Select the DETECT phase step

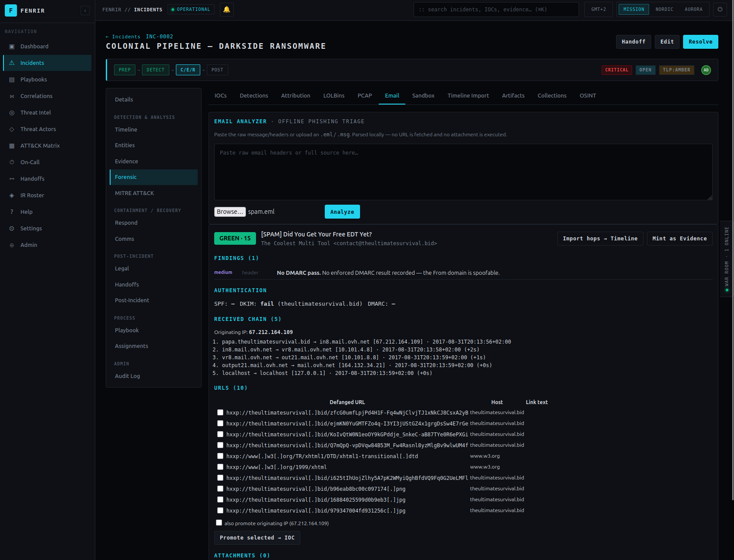point(155,70)
